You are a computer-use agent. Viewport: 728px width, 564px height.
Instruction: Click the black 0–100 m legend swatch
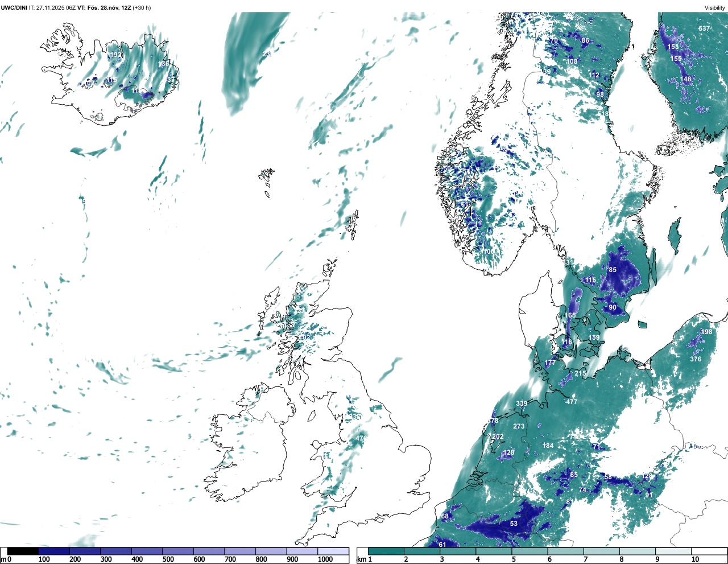[x=23, y=551]
